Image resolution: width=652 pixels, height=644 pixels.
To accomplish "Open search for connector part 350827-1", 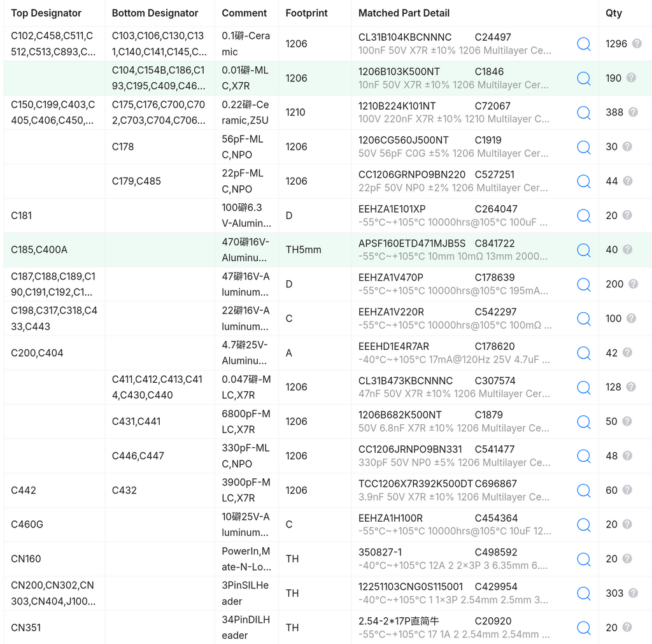I will 584,559.
